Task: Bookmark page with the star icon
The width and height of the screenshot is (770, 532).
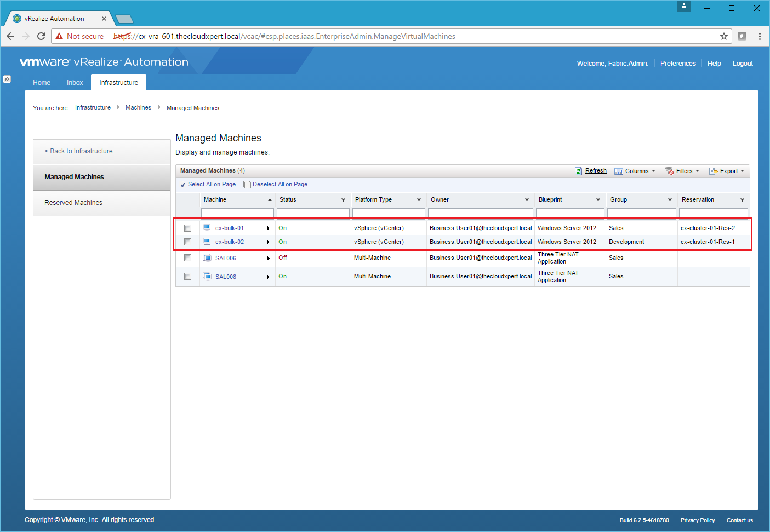Action: pos(723,36)
